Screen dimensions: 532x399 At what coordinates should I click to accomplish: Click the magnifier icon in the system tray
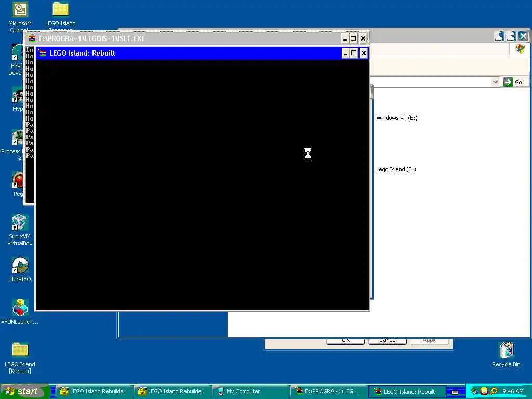(x=494, y=391)
